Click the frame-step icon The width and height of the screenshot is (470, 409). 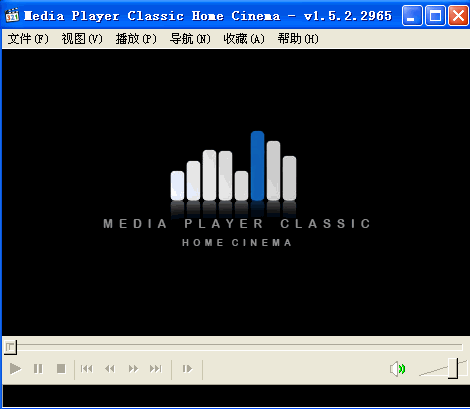click(x=187, y=369)
